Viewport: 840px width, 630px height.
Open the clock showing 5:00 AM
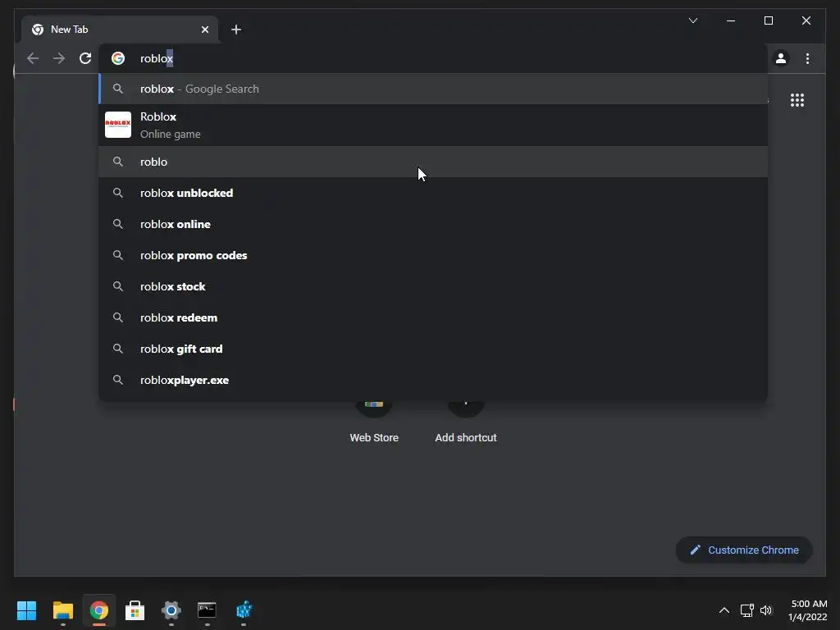point(808,610)
